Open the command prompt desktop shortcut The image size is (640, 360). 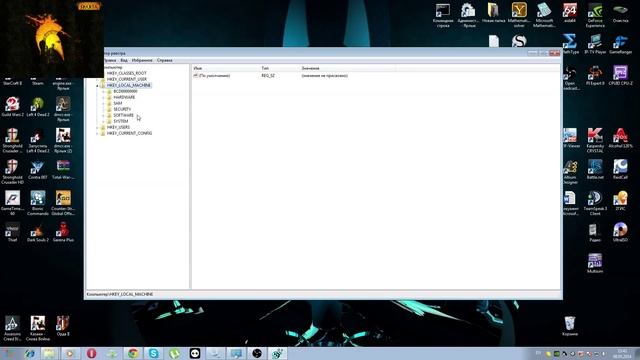click(x=443, y=16)
